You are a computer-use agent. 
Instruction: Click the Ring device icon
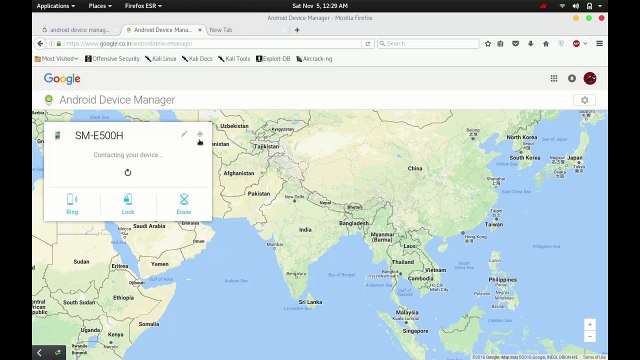tap(72, 199)
